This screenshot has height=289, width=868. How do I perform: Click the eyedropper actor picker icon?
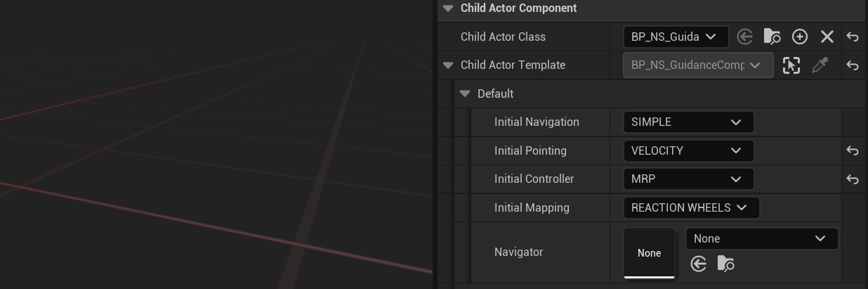point(820,65)
